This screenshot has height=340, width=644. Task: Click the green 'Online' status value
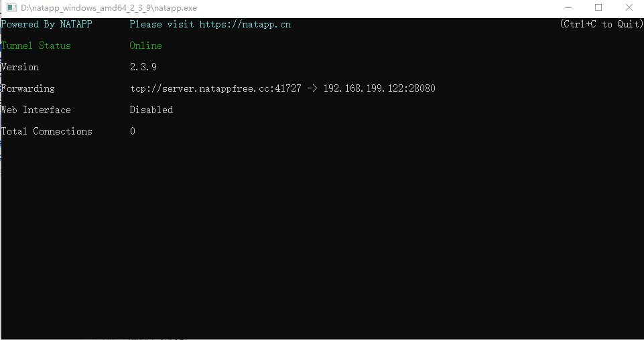point(146,46)
